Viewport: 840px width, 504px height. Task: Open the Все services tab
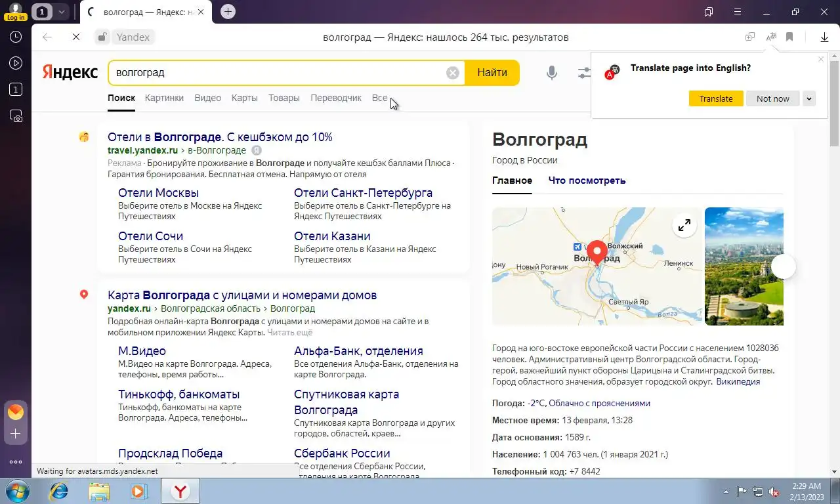[x=379, y=98]
